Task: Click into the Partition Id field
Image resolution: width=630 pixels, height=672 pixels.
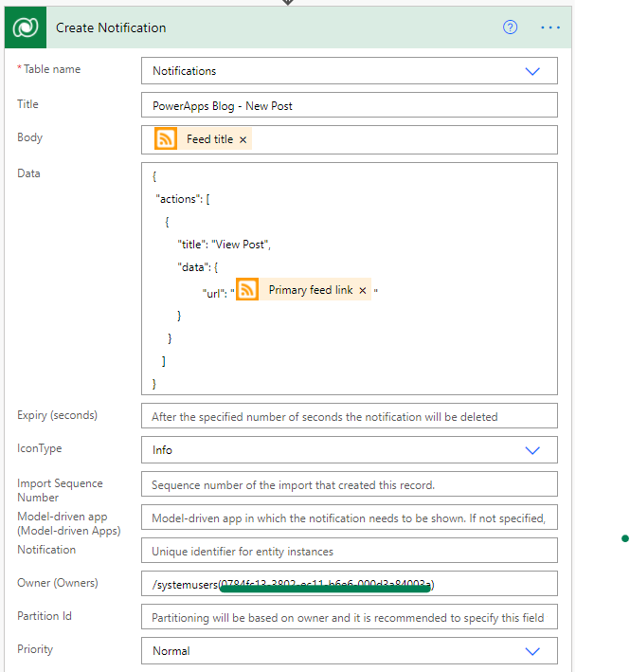Action: pyautogui.click(x=350, y=617)
